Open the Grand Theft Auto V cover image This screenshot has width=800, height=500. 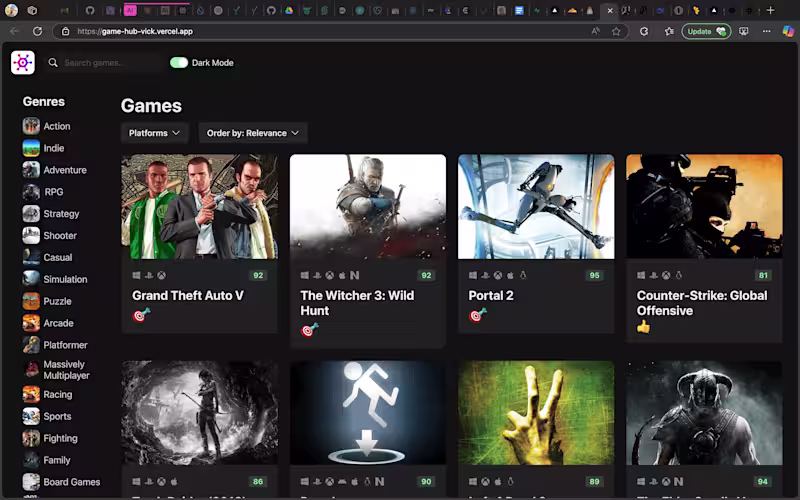click(199, 207)
